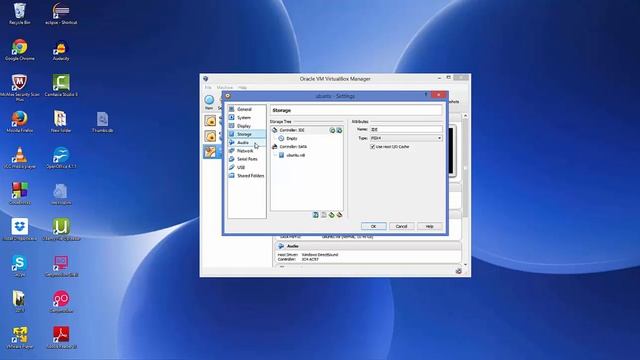The height and width of the screenshot is (360, 640).
Task: Click Audacity desktop icon
Action: pyautogui.click(x=61, y=51)
